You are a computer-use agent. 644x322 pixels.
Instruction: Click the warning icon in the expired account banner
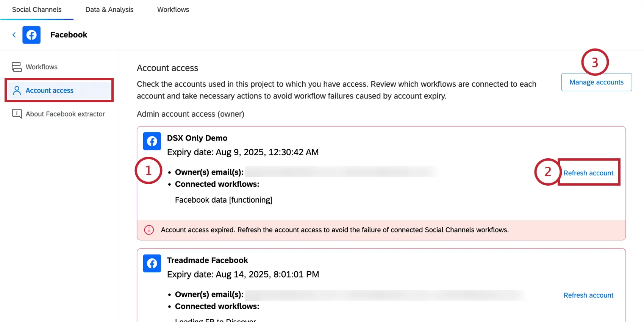149,230
